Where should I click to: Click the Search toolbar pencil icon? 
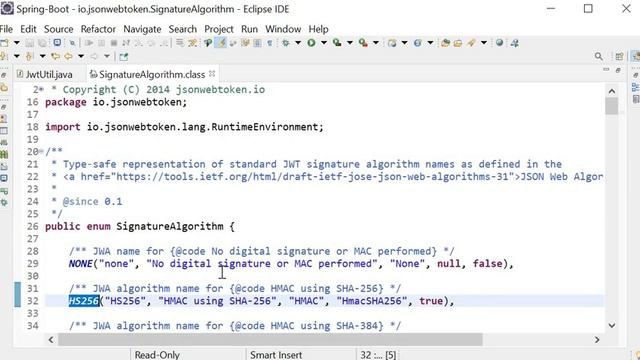[471, 43]
